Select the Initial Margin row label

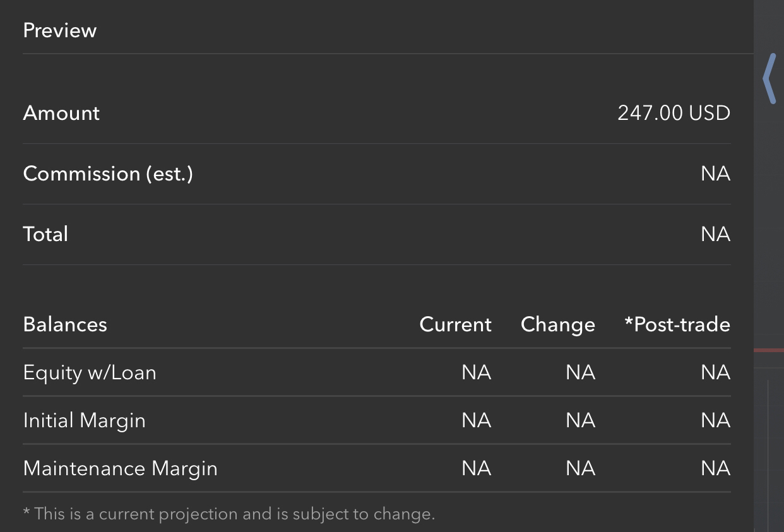point(85,420)
